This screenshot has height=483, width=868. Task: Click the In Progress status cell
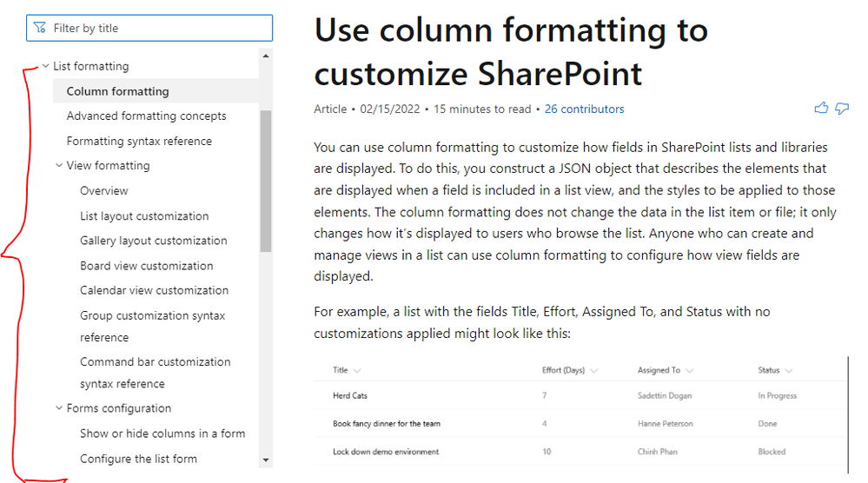click(x=778, y=395)
